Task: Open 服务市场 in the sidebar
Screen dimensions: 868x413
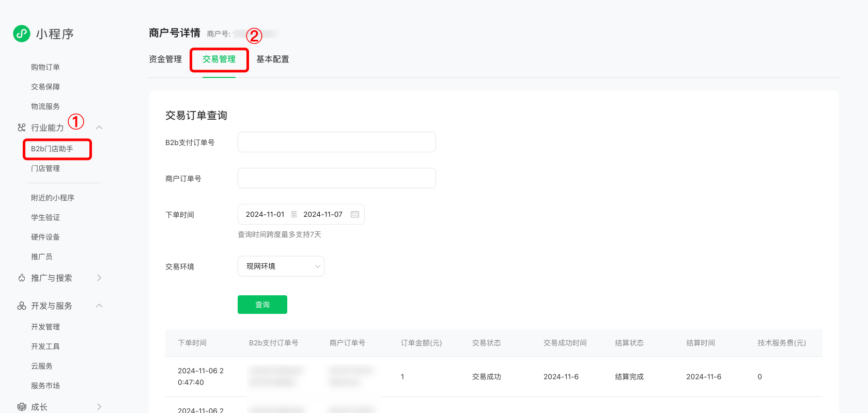Action: (x=45, y=386)
